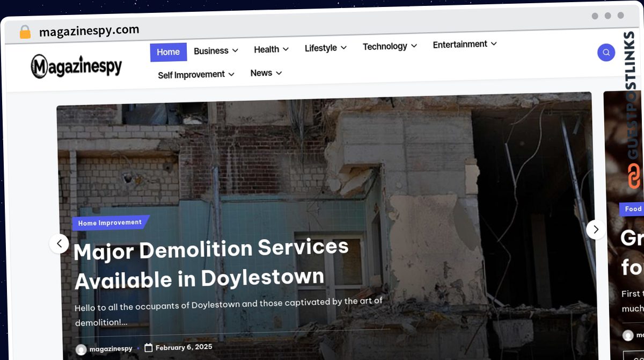644x360 pixels.
Task: Click the Food category tag
Action: click(x=633, y=208)
